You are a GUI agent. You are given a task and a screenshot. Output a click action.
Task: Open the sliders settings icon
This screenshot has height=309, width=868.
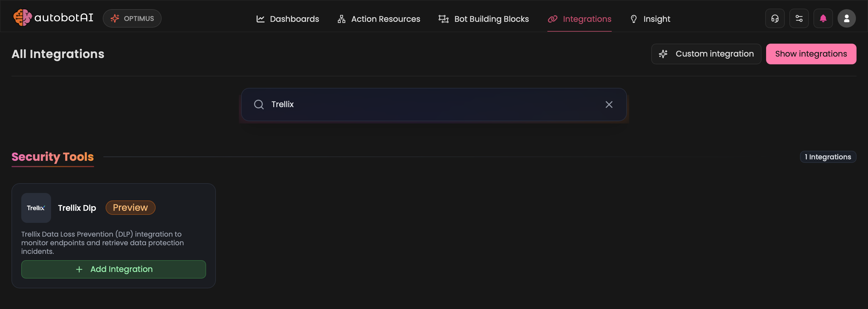point(799,19)
